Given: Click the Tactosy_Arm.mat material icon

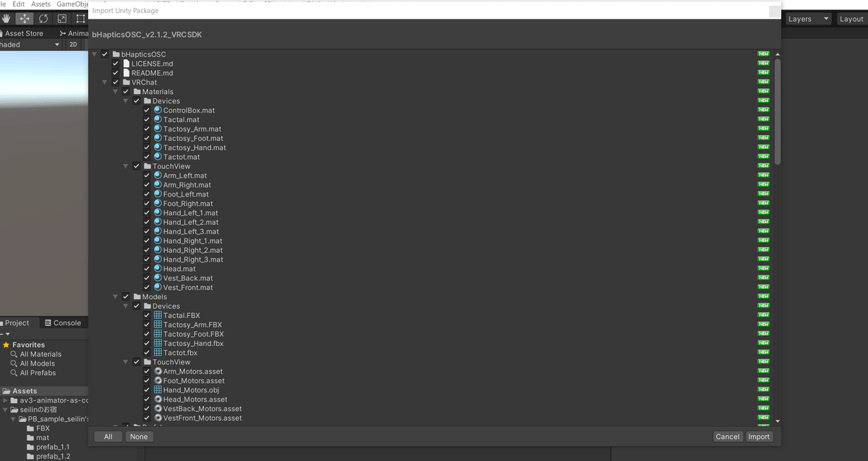Looking at the screenshot, I should coord(158,129).
